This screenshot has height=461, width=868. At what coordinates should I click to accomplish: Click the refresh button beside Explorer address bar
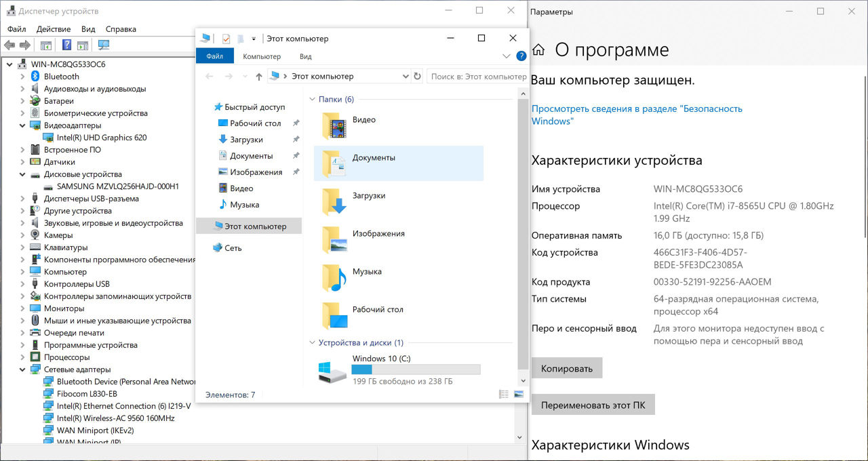[417, 77]
